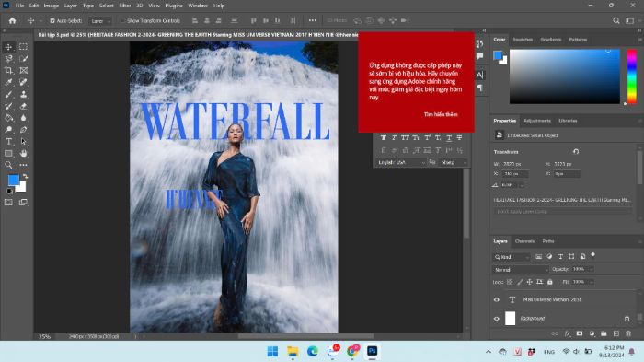The height and width of the screenshot is (362, 644).
Task: Switch to the Channels tab
Action: 524,241
